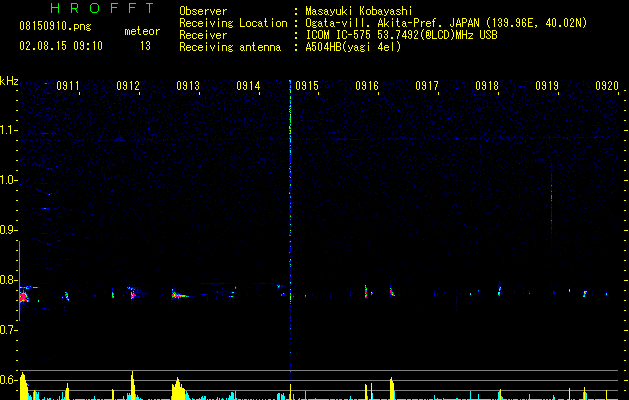This screenshot has width=629, height=400.
Task: Click the 0.8 kHz frequency label
Action: [8, 280]
